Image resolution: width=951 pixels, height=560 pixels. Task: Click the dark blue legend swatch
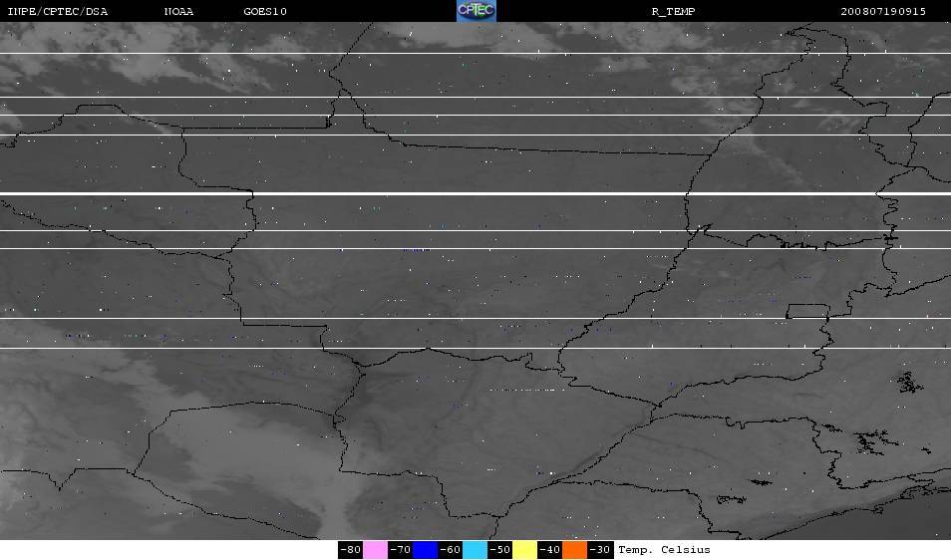pos(426,550)
